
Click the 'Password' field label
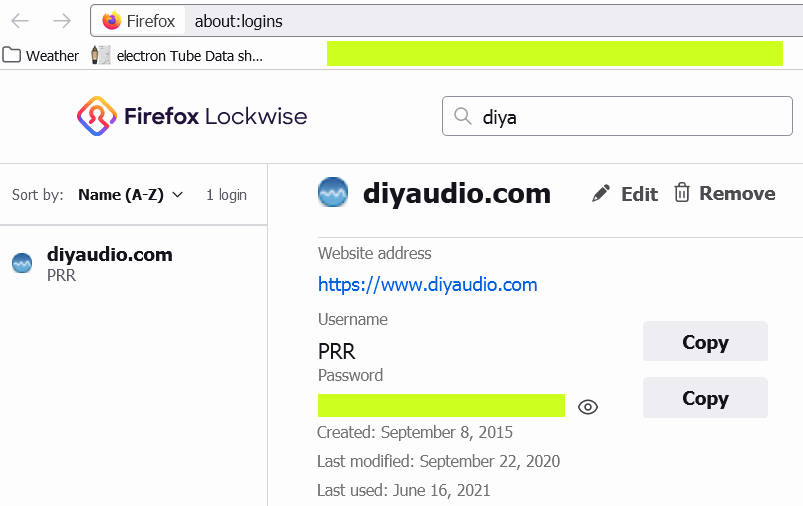(350, 375)
